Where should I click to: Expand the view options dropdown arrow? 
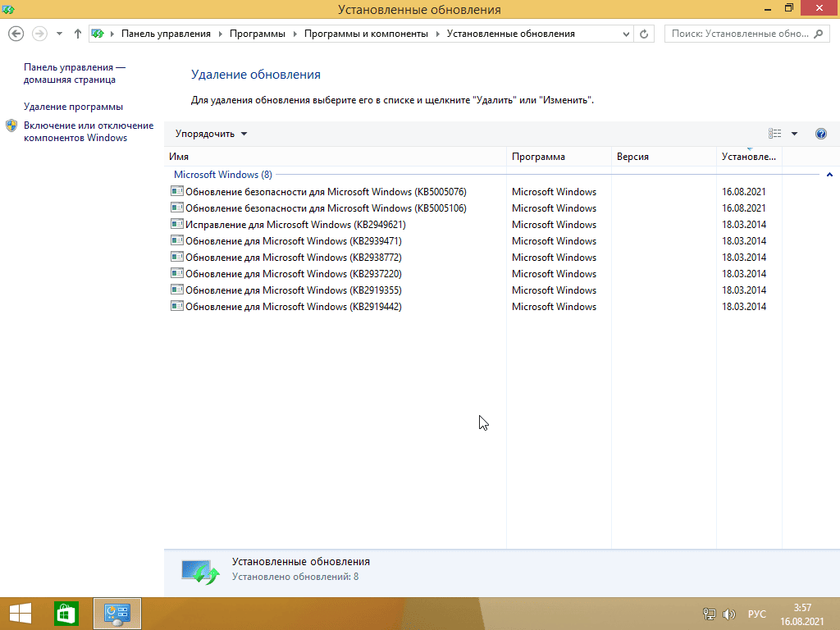point(794,134)
